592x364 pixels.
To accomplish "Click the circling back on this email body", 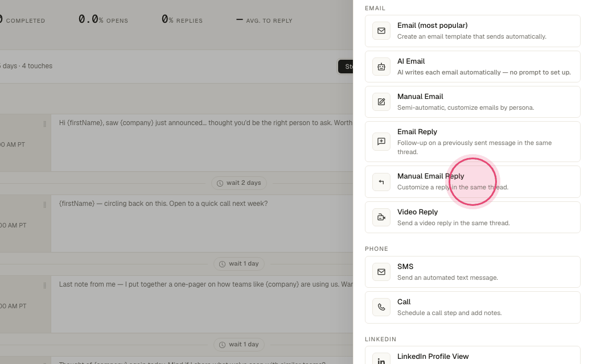I will click(163, 204).
